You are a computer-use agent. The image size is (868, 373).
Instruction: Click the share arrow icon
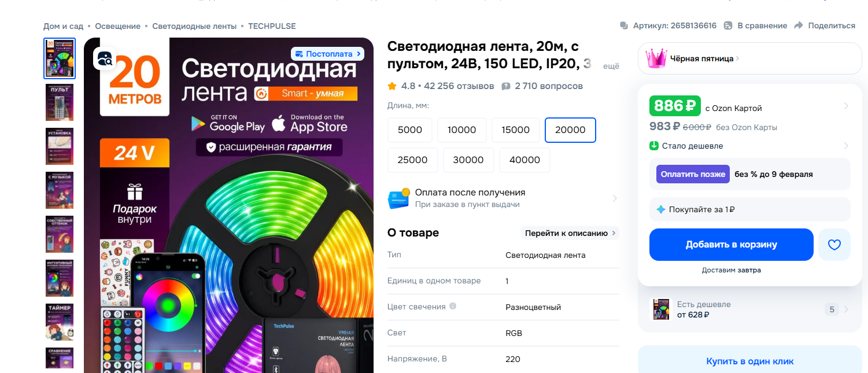(799, 25)
